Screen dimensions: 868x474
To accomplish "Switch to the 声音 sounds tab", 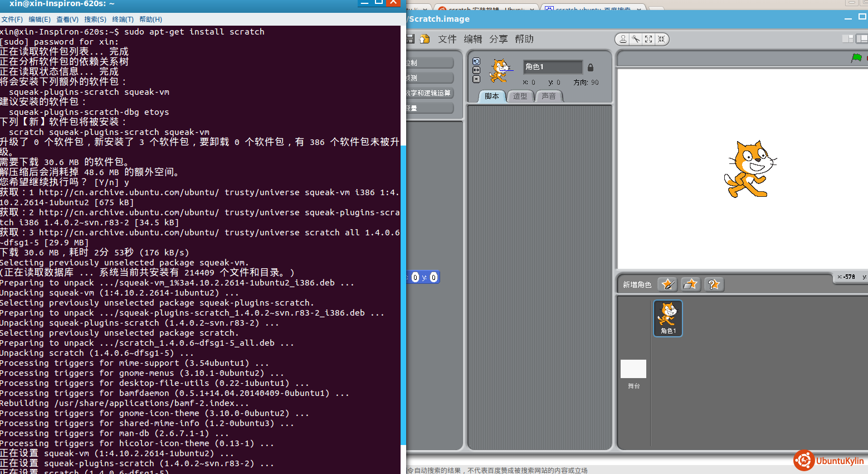I will (549, 96).
